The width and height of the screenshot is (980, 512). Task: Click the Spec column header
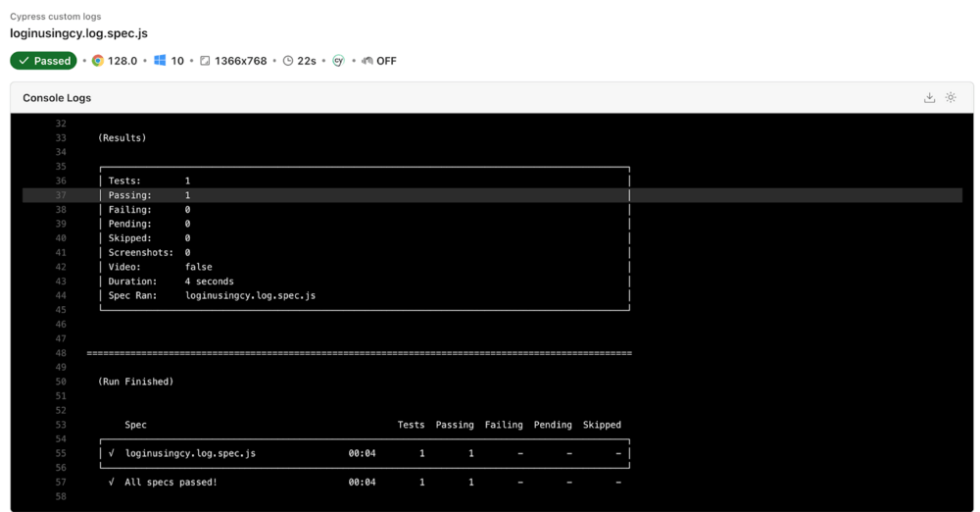click(135, 425)
